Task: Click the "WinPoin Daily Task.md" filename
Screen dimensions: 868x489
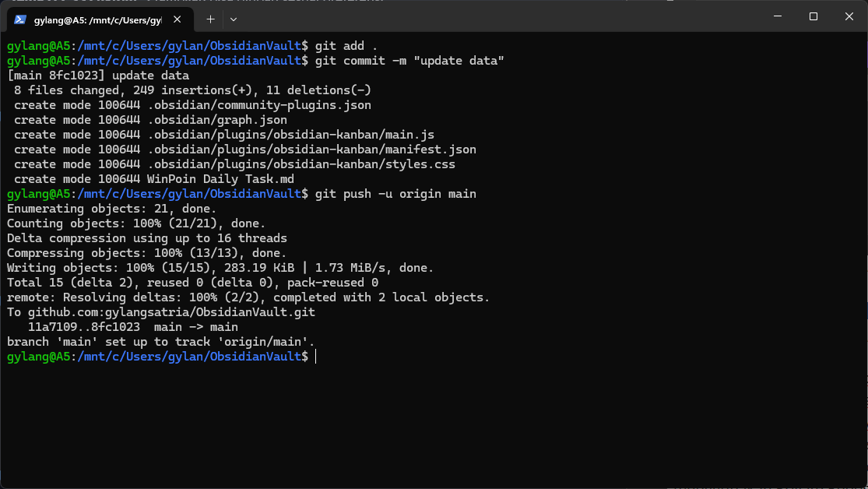Action: pos(220,179)
